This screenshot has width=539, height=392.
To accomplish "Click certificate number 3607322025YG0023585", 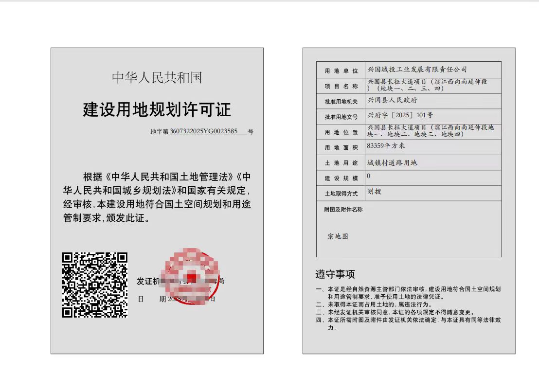I will click(x=203, y=131).
